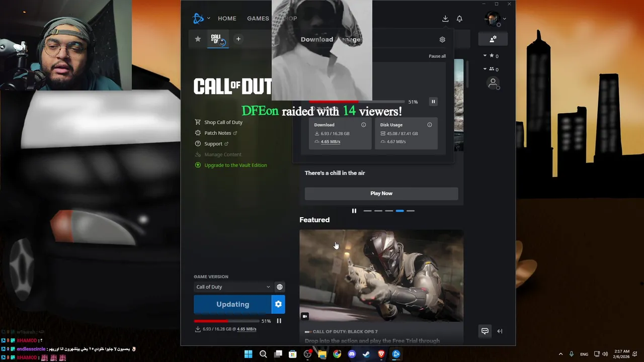
Task: Expand the favorites friends group
Action: click(485, 56)
